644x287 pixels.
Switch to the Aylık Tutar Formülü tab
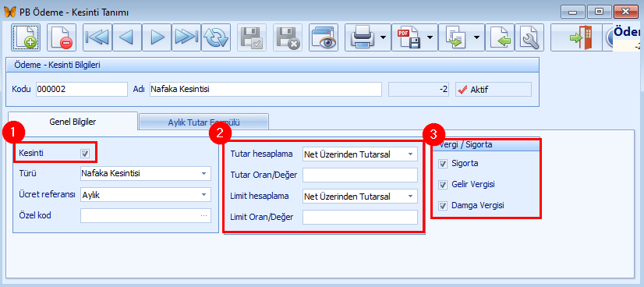(203, 122)
